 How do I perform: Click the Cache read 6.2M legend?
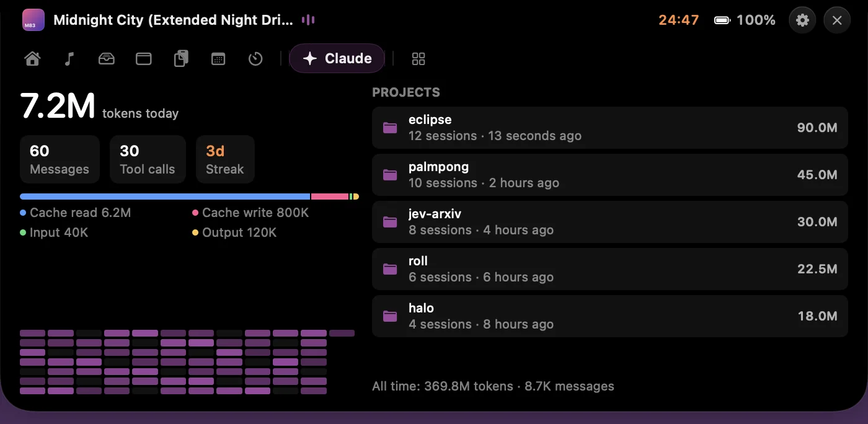pyautogui.click(x=76, y=213)
